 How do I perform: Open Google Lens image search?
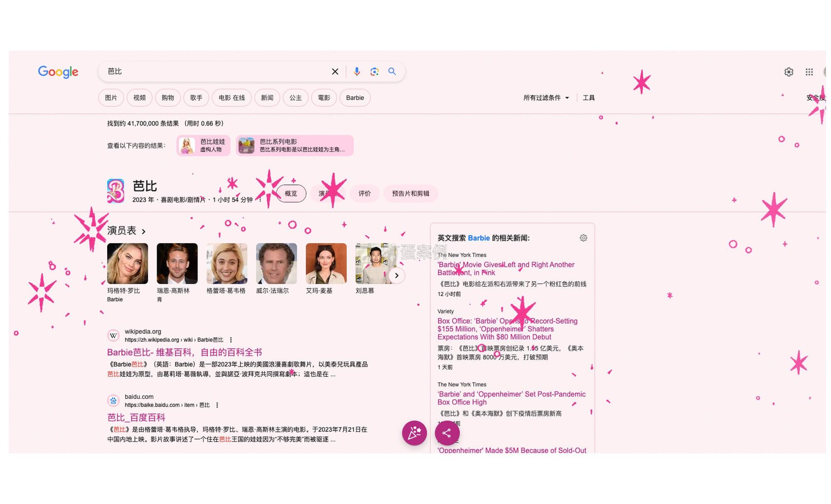pos(374,71)
